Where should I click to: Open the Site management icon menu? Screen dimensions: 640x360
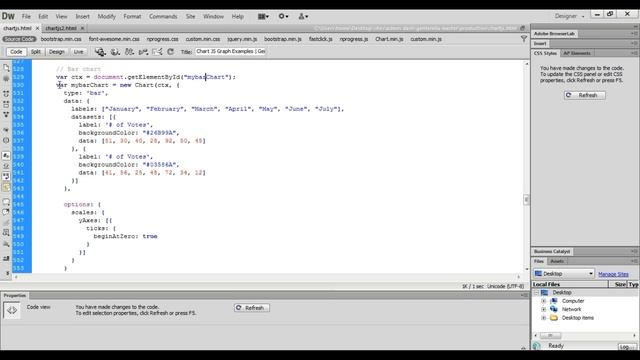click(303, 16)
